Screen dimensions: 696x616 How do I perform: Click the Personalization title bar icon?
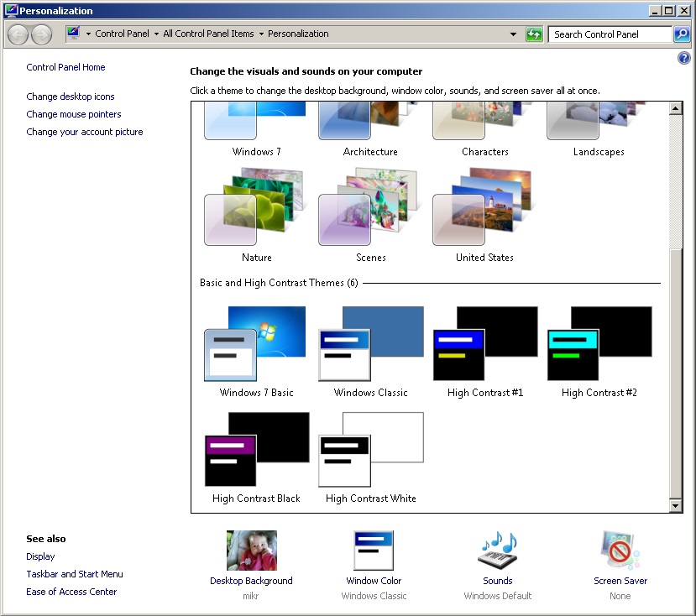coord(11,10)
